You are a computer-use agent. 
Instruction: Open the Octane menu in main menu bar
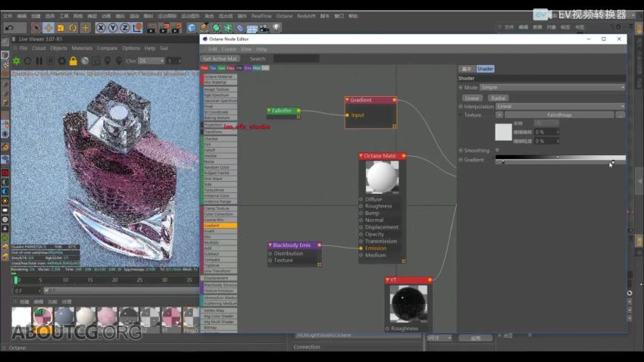(284, 16)
